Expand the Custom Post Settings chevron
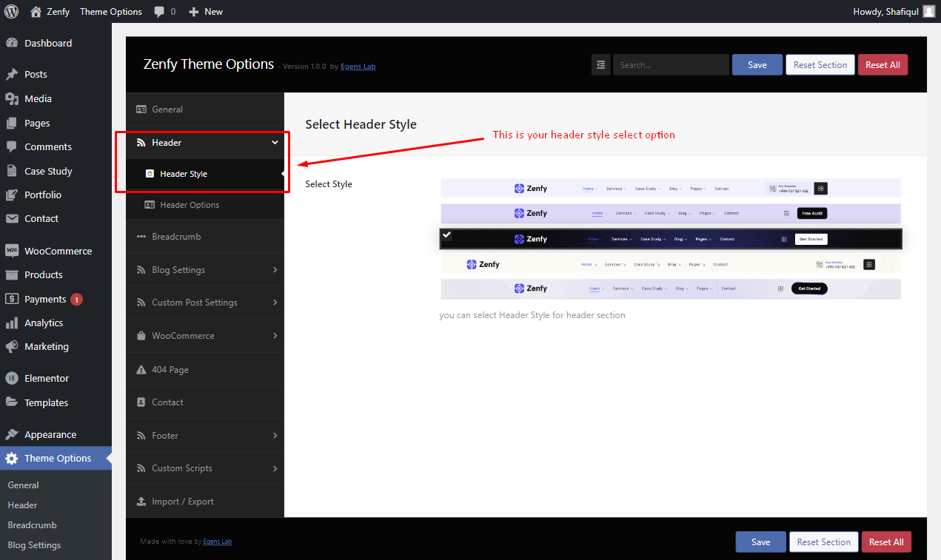 275,303
